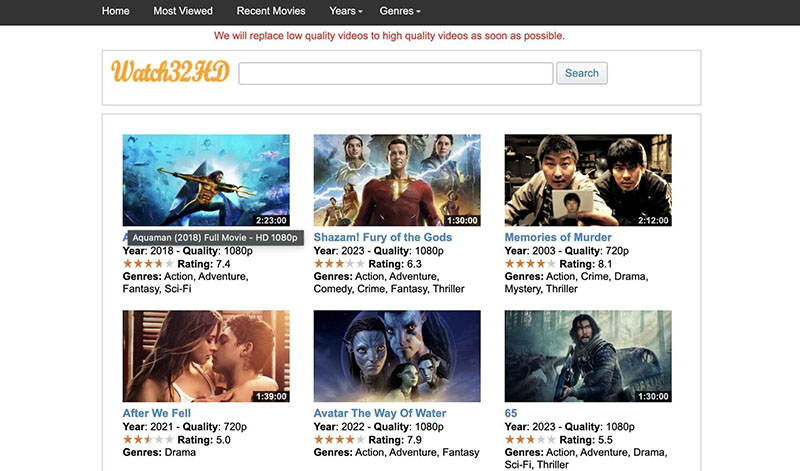
Task: Choose the Avatar The Way Of Water poster
Action: click(397, 356)
